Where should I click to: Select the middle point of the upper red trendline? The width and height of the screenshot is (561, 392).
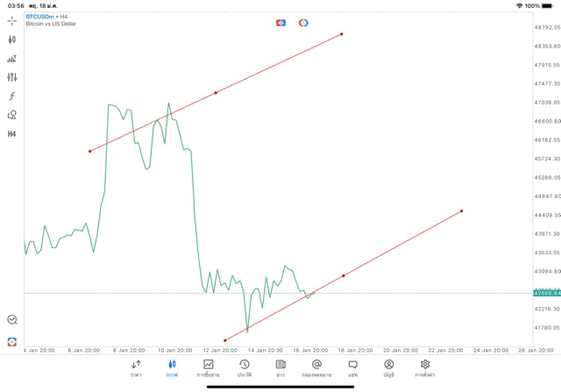(x=216, y=92)
